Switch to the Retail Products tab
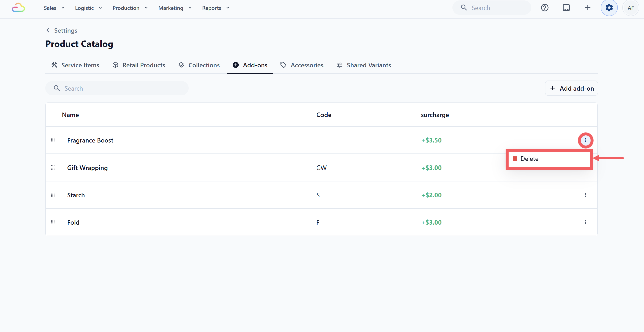Image resolution: width=644 pixels, height=332 pixels. pyautogui.click(x=139, y=65)
